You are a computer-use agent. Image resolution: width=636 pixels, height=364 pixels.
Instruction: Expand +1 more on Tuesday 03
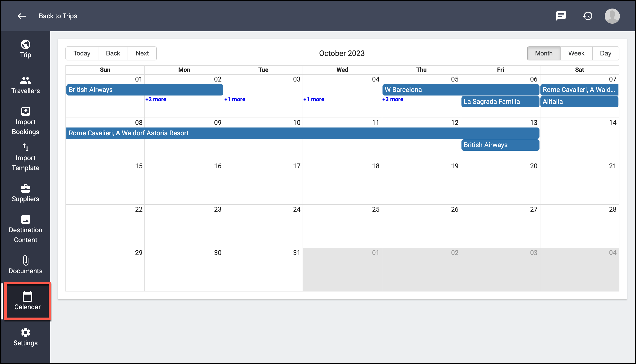(x=235, y=99)
